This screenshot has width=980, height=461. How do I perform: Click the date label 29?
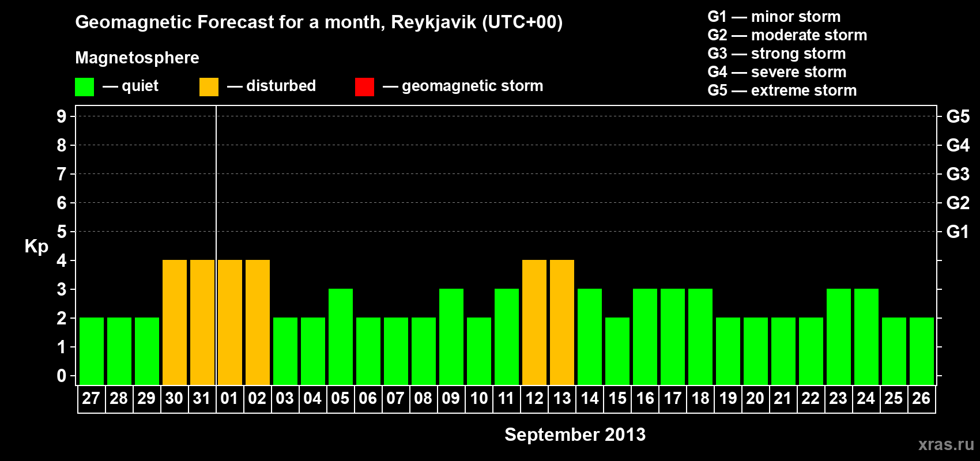[x=146, y=399]
